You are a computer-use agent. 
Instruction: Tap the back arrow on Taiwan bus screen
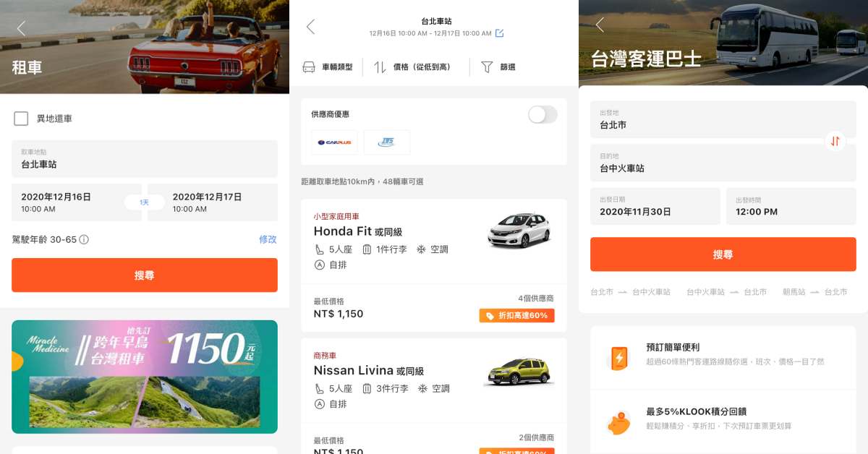pyautogui.click(x=599, y=25)
